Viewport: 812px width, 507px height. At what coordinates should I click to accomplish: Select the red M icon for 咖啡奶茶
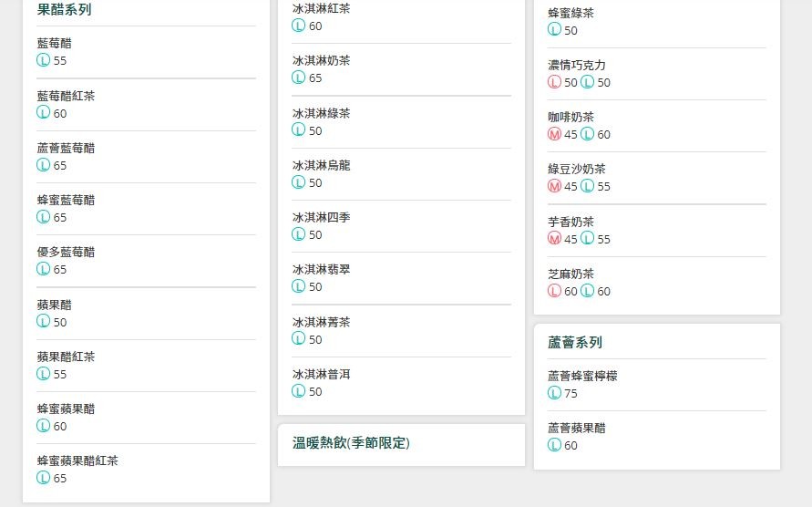[554, 134]
